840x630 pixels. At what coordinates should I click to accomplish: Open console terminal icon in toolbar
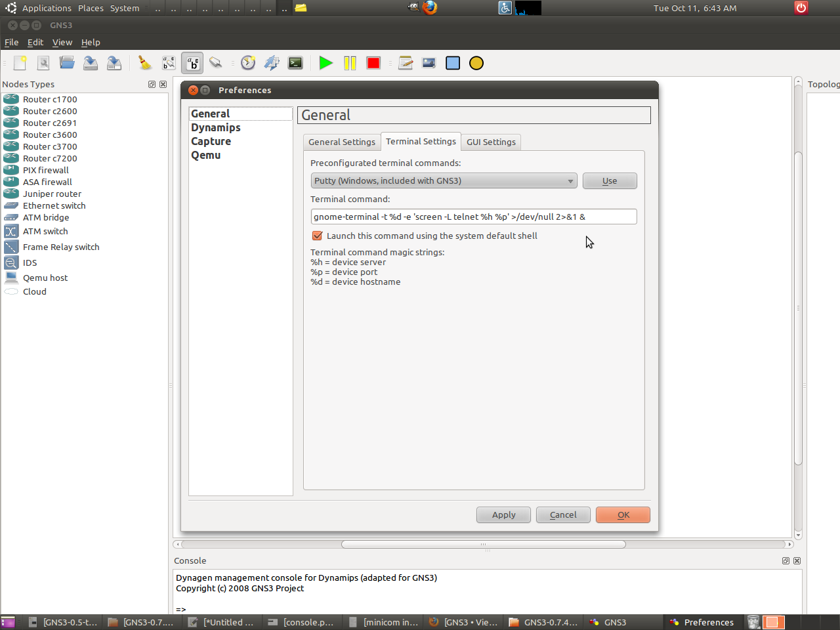pos(295,63)
